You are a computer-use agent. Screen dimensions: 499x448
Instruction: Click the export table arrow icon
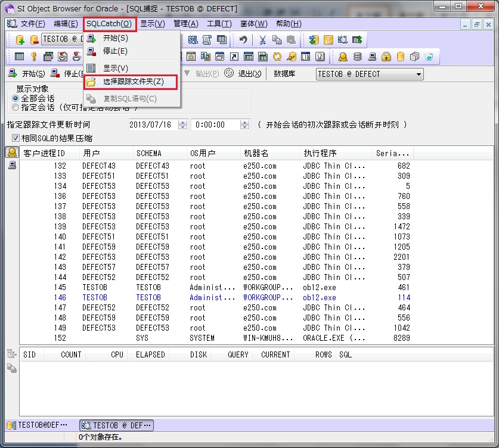[357, 40]
